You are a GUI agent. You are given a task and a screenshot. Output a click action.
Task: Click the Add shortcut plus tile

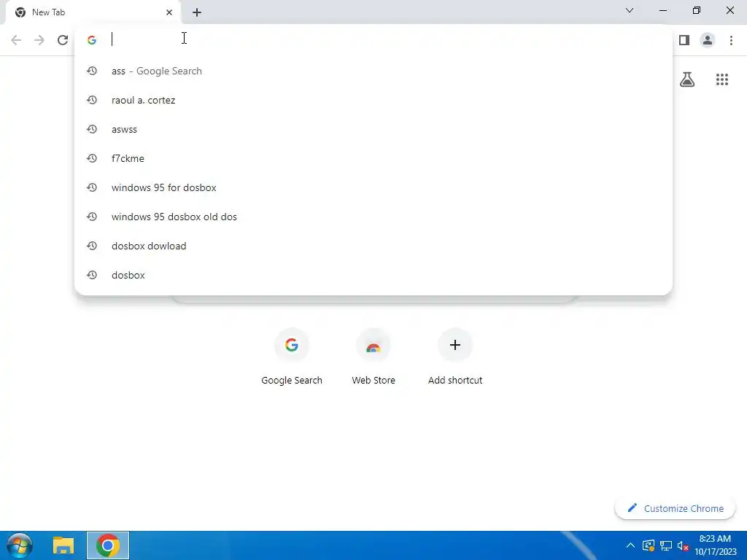click(x=455, y=356)
